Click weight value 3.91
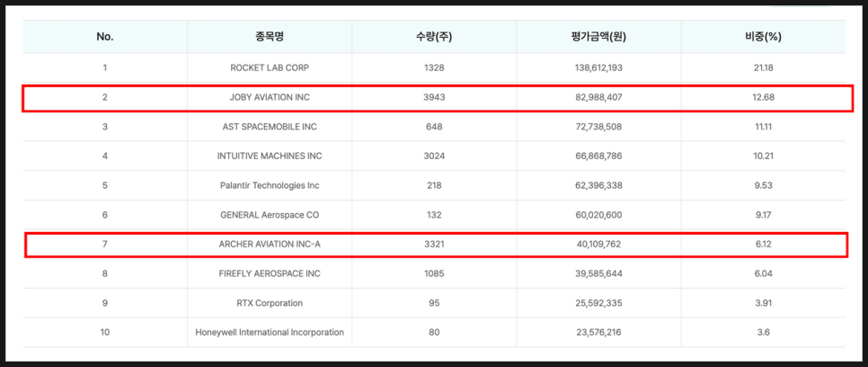This screenshot has height=367, width=868. (764, 303)
